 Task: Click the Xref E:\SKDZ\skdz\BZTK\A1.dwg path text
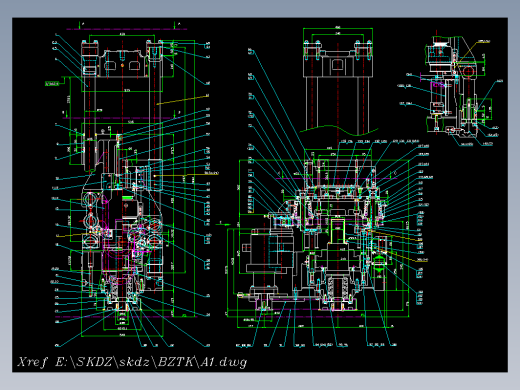click(132, 362)
